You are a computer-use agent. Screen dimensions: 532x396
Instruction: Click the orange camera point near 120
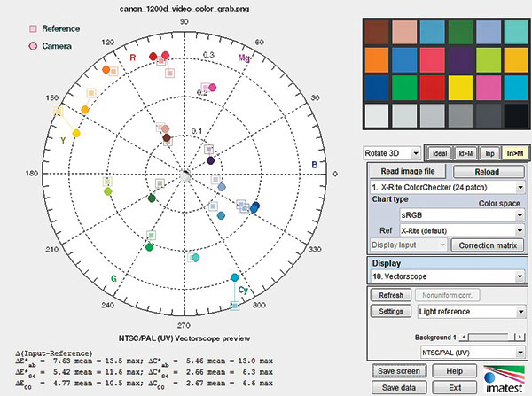106,70
